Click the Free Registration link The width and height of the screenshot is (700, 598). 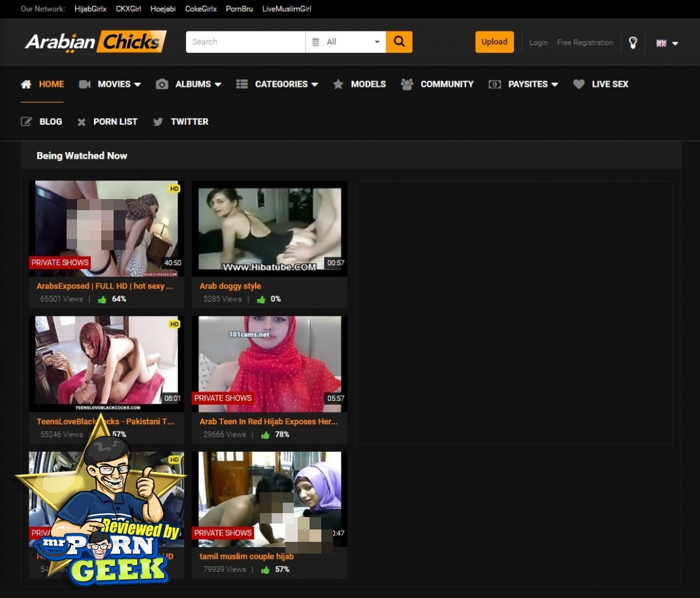tap(584, 42)
